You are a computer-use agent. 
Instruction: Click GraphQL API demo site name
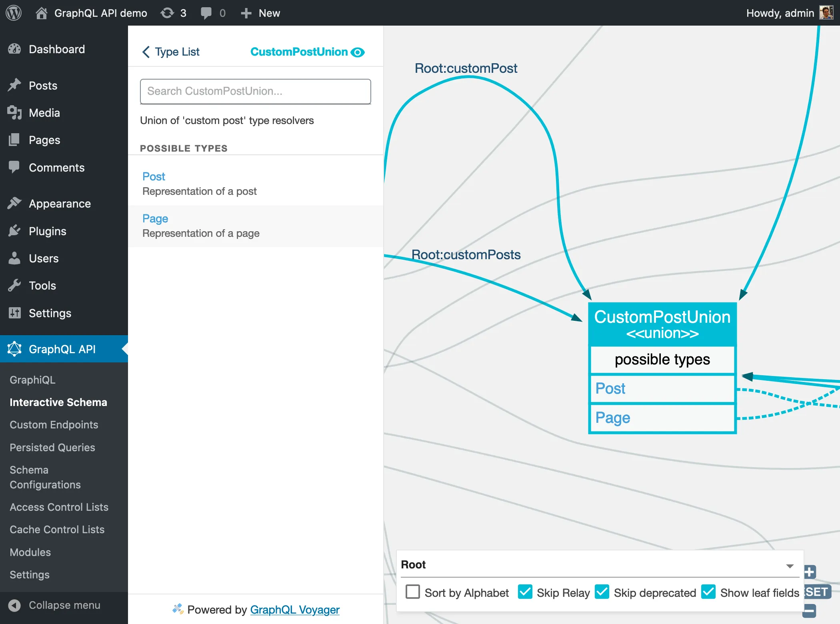101,13
